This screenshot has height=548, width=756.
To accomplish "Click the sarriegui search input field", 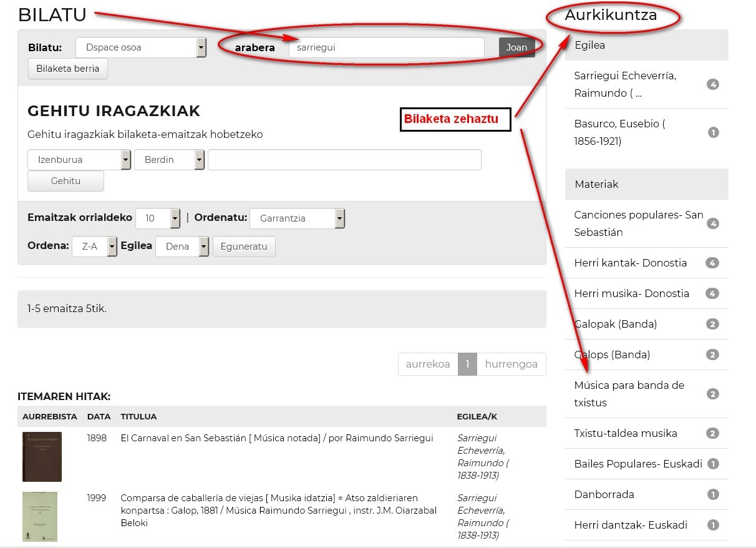I will 386,47.
